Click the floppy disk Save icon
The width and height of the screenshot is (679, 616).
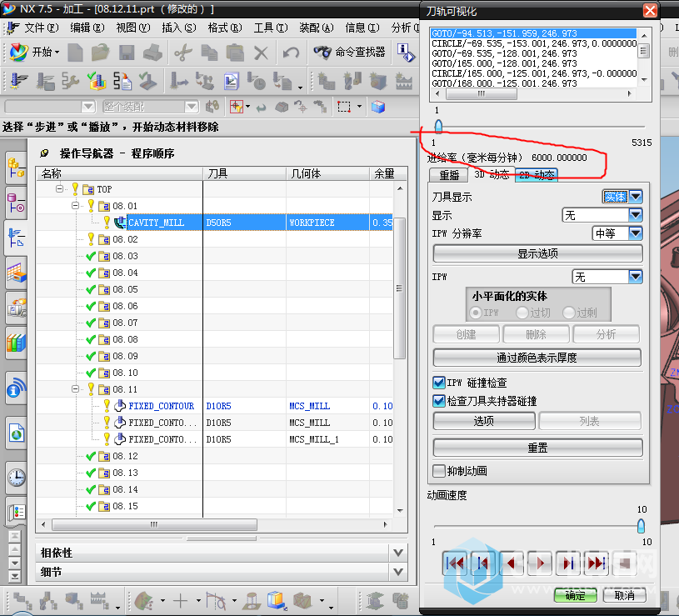pos(127,53)
